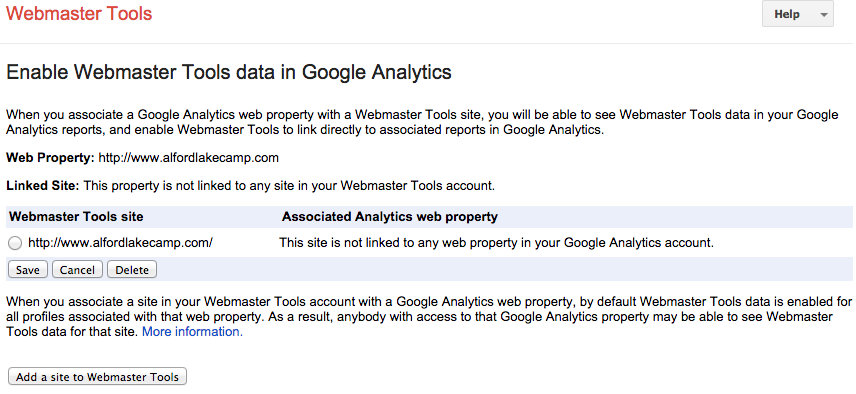Viewport: 856px width, 394px height.
Task: Click the Delete button
Action: (x=132, y=270)
